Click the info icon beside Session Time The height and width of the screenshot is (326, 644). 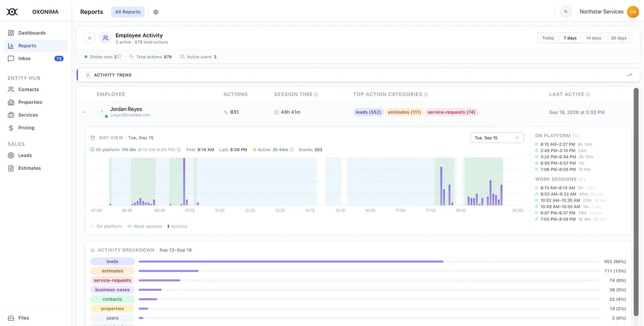(316, 94)
